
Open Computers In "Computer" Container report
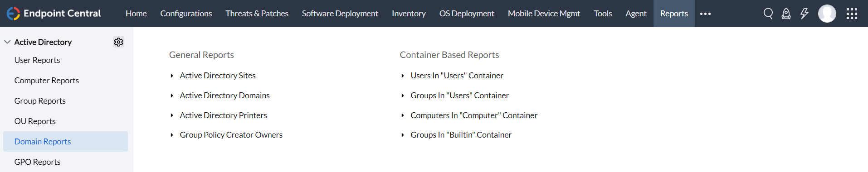coord(474,115)
